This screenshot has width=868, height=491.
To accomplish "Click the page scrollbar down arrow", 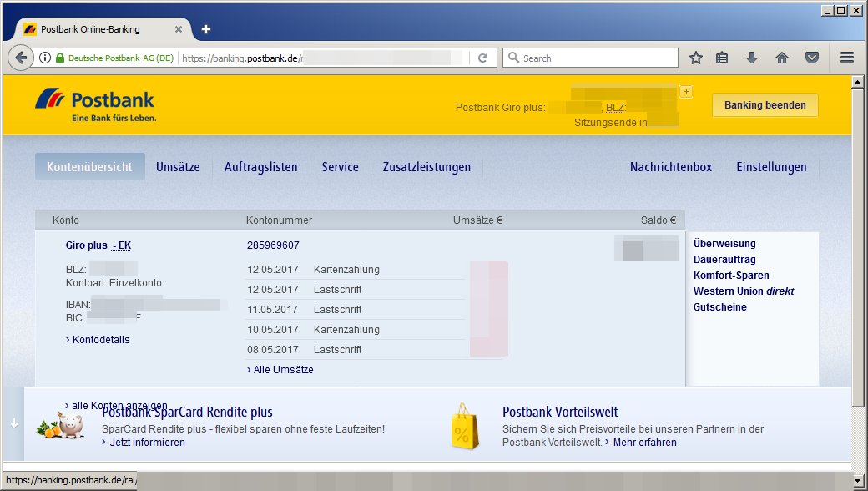I will (857, 480).
